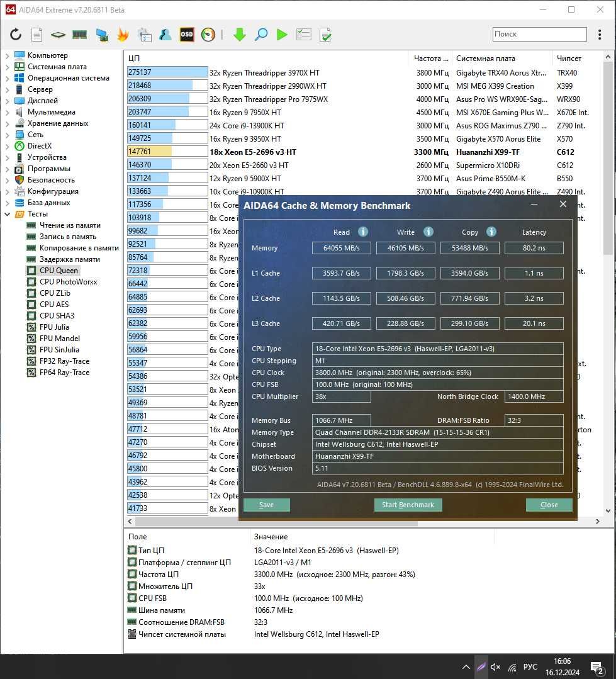Sort by the Частота column header
Viewport: 616px width, 679px height.
point(430,58)
